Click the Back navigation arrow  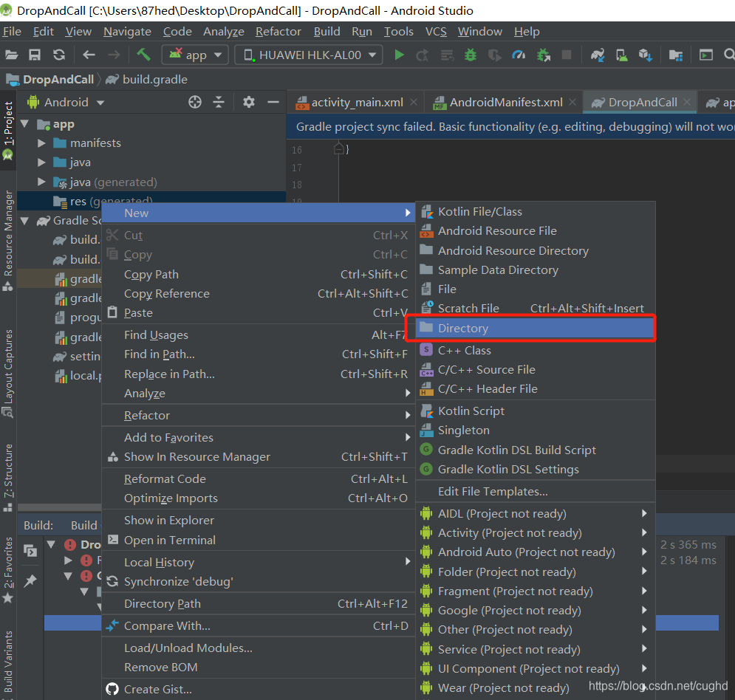click(x=89, y=55)
